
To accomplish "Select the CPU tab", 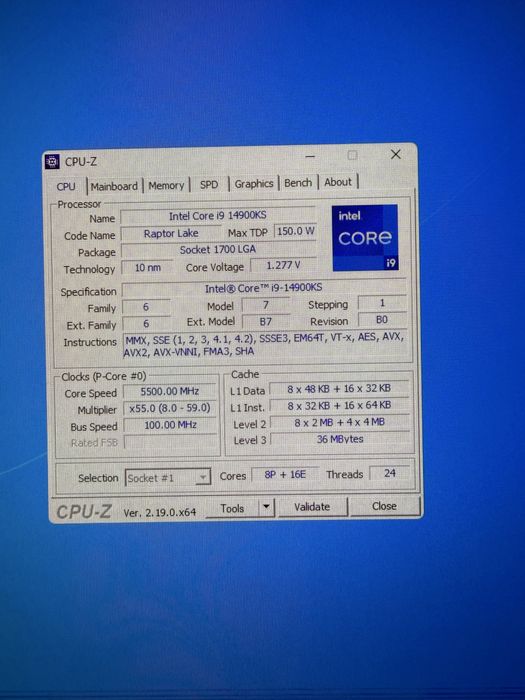I will (66, 187).
